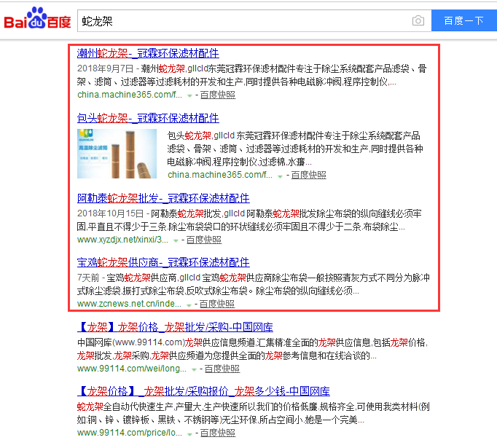Expand dropdown arrow next to china.machine365.com in 潮州 result

[x=189, y=95]
